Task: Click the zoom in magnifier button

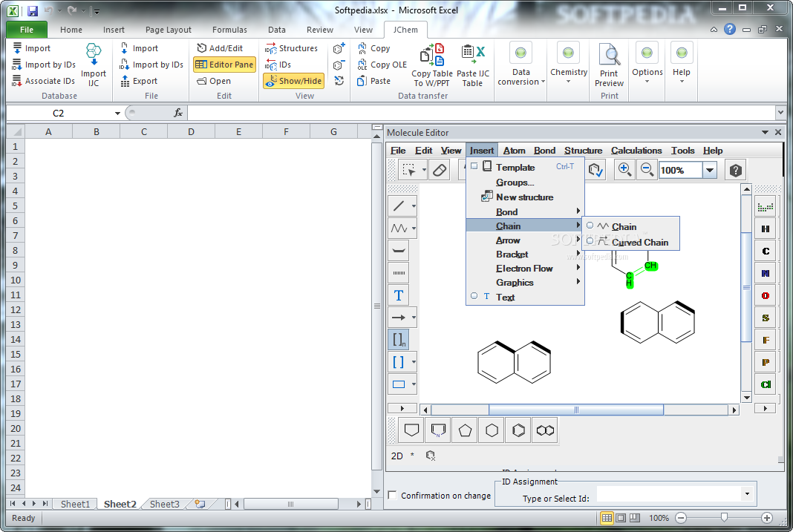Action: click(624, 170)
